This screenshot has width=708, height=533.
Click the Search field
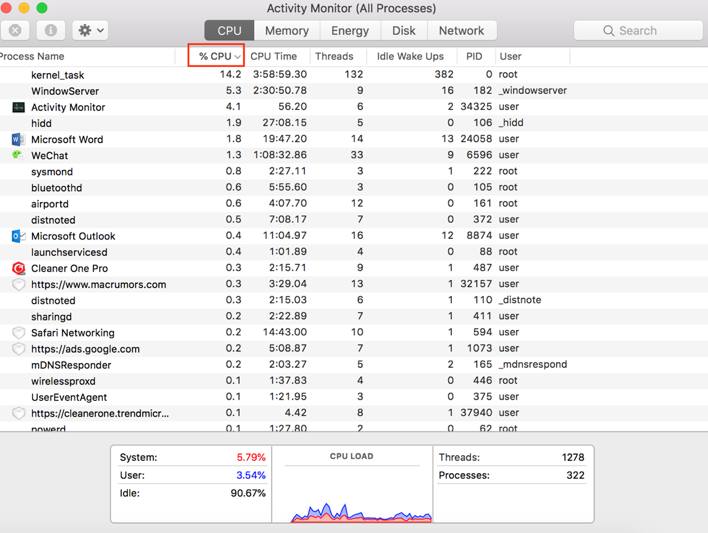(638, 31)
